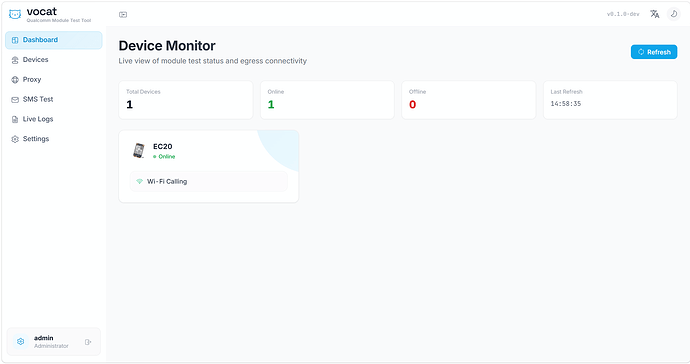Click the Offline count card
690x364 pixels.
[469, 100]
